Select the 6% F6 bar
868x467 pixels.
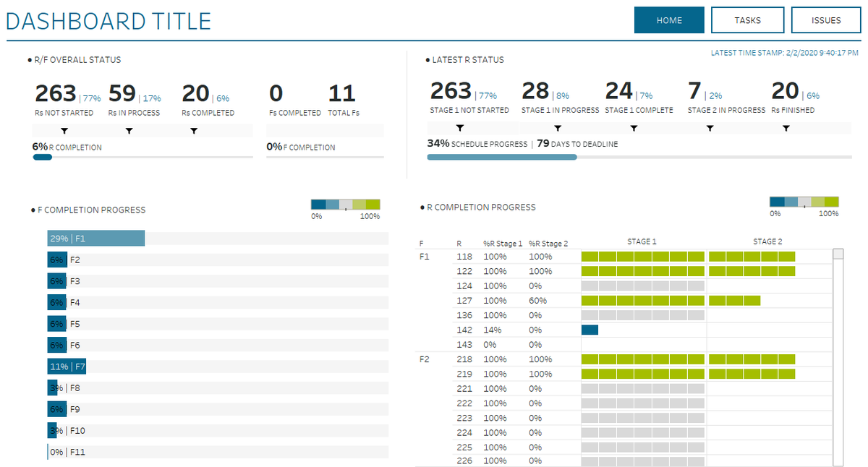tap(57, 346)
